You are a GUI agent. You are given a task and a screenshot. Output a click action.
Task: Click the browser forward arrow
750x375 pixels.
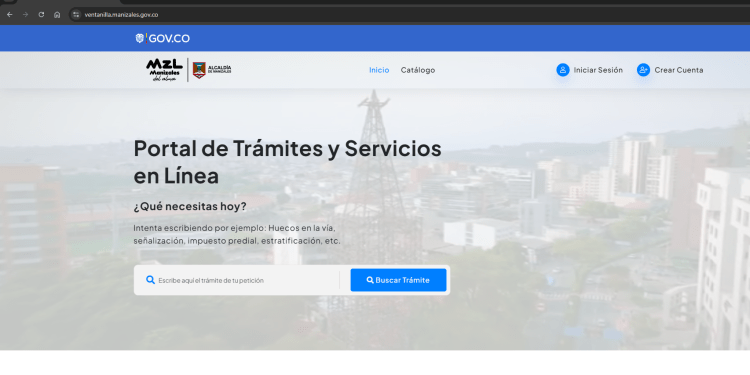pyautogui.click(x=25, y=15)
